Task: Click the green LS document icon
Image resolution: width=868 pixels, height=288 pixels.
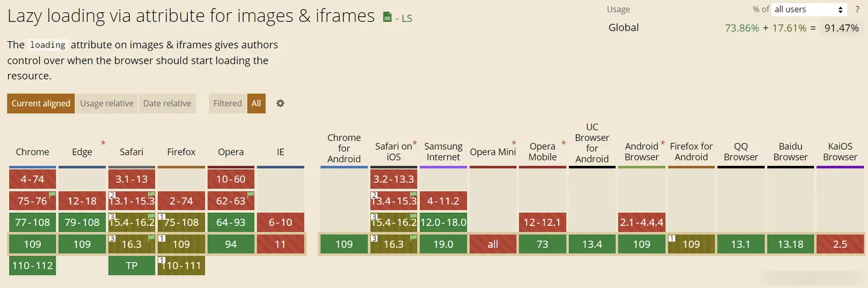Action: point(387,17)
